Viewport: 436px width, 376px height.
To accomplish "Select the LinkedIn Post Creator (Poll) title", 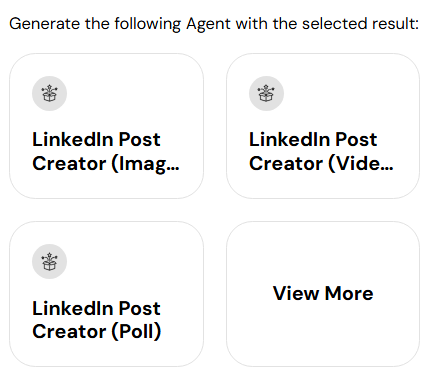I will click(x=97, y=320).
